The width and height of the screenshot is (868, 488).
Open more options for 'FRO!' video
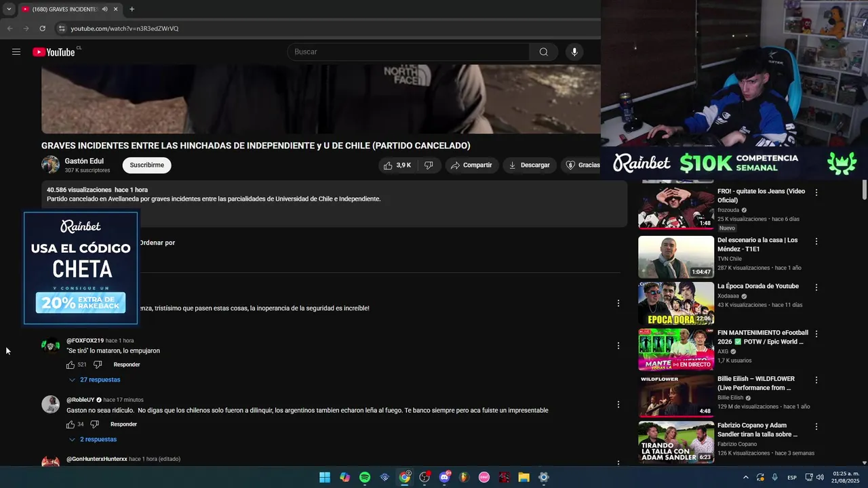pos(816,192)
